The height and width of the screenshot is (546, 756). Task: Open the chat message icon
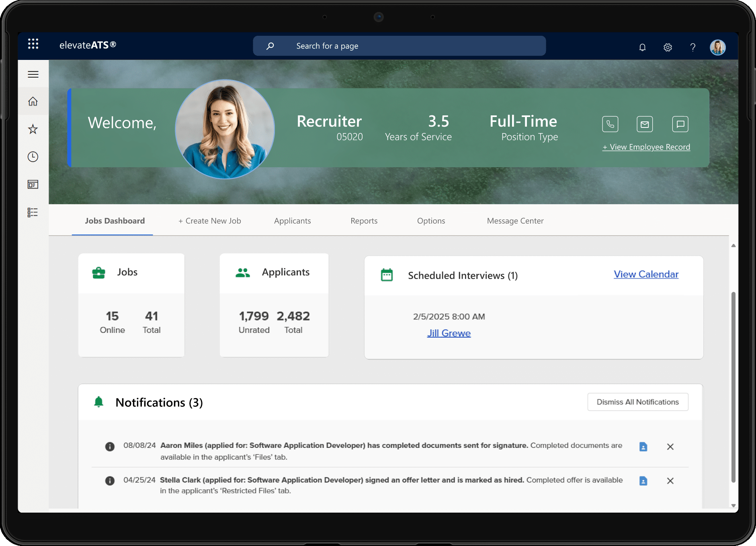click(680, 124)
